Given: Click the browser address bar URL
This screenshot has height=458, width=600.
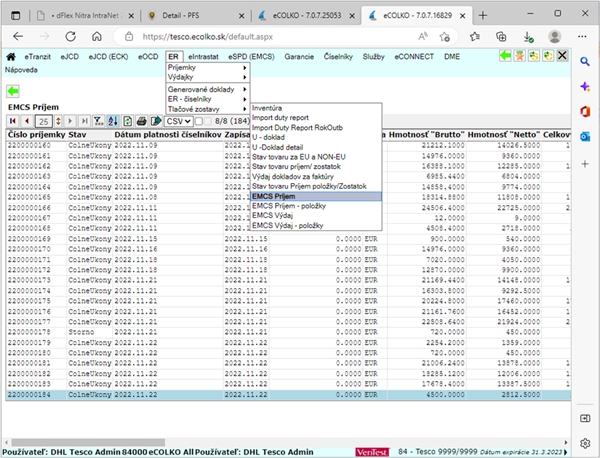Looking at the screenshot, I should coord(207,37).
